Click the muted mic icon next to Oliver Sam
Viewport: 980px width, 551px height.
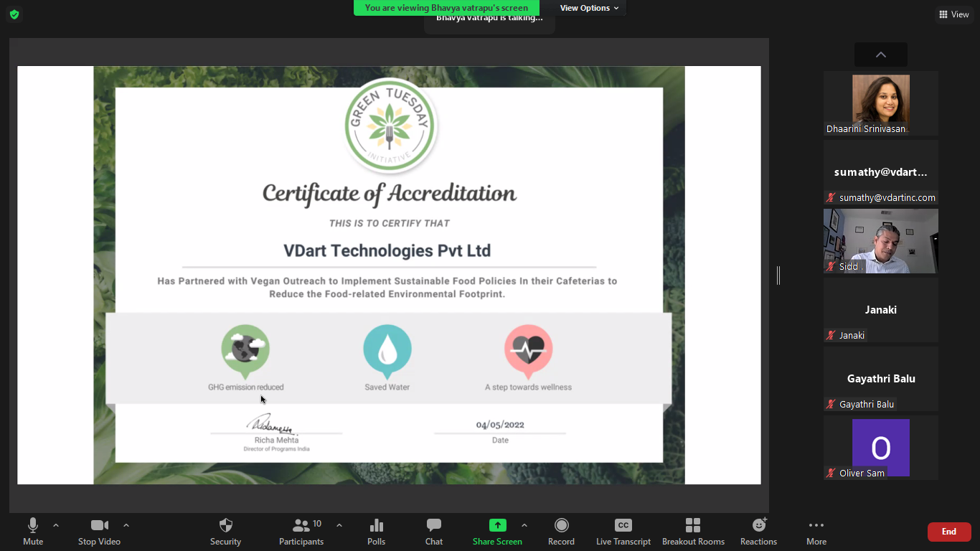click(x=831, y=473)
